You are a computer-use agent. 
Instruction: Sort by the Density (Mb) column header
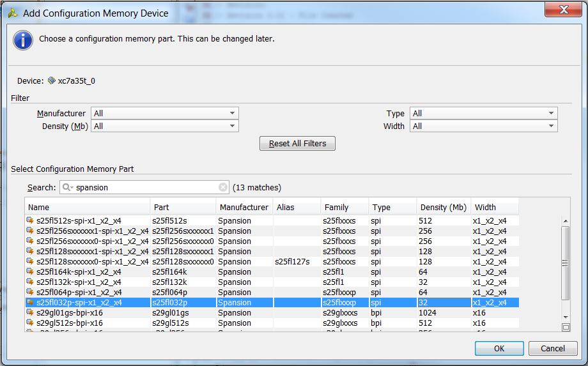tap(444, 207)
